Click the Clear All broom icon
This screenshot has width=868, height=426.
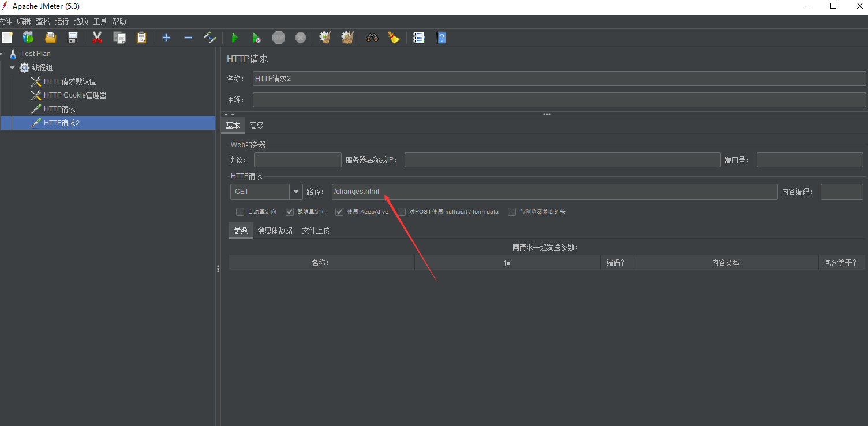(x=347, y=38)
